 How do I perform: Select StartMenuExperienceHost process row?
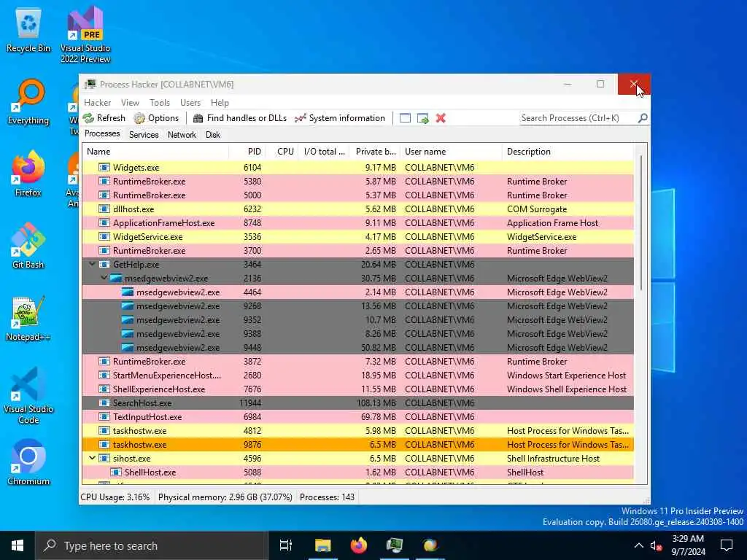pyautogui.click(x=357, y=375)
